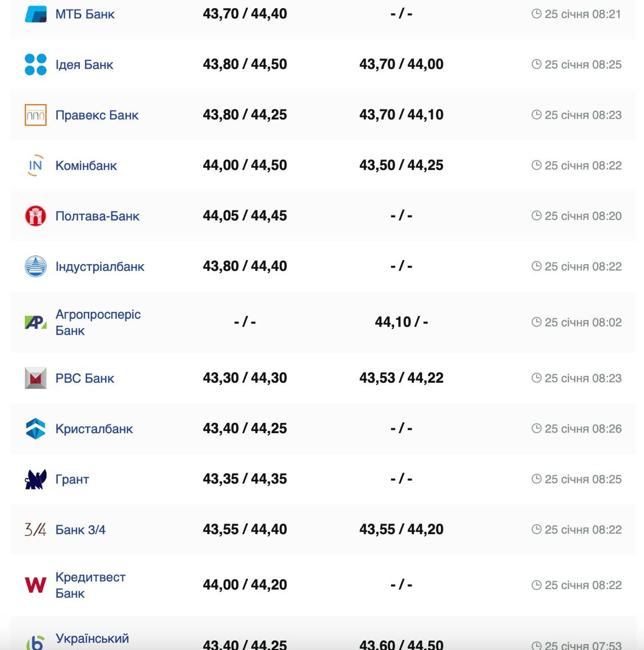Click the Полтава-Банк red round logo

(x=36, y=216)
